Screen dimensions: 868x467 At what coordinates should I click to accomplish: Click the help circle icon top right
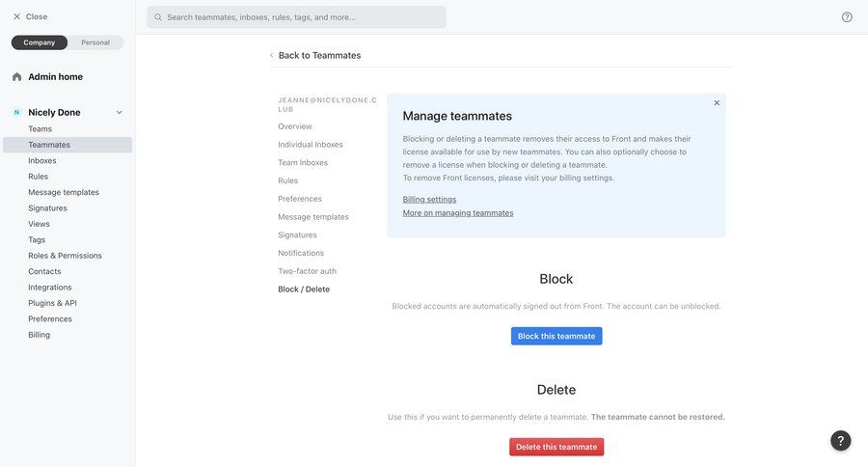pos(847,17)
